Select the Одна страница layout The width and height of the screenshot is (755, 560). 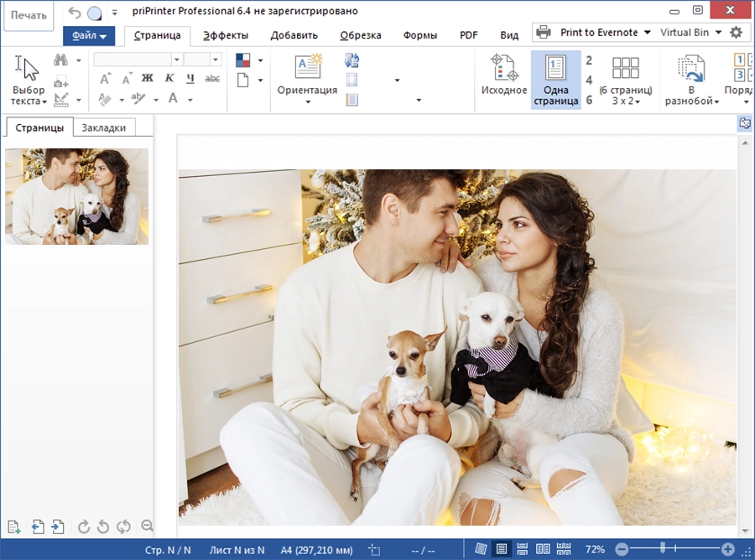pos(555,80)
